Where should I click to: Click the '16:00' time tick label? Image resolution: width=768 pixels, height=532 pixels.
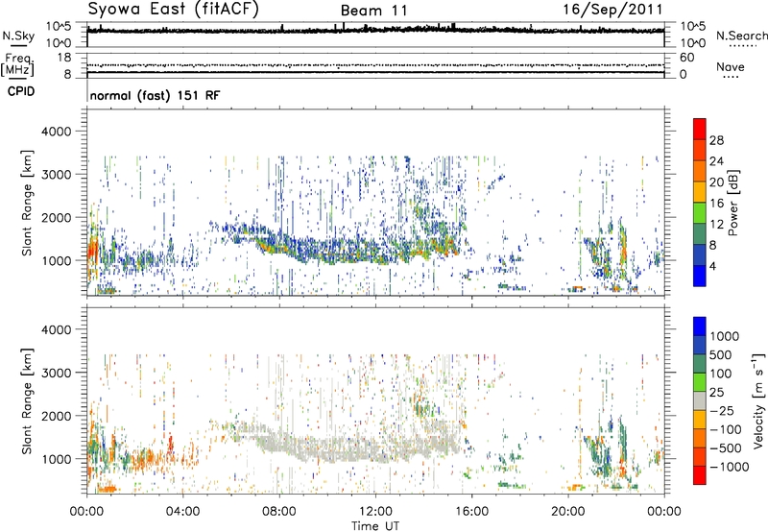coord(471,512)
